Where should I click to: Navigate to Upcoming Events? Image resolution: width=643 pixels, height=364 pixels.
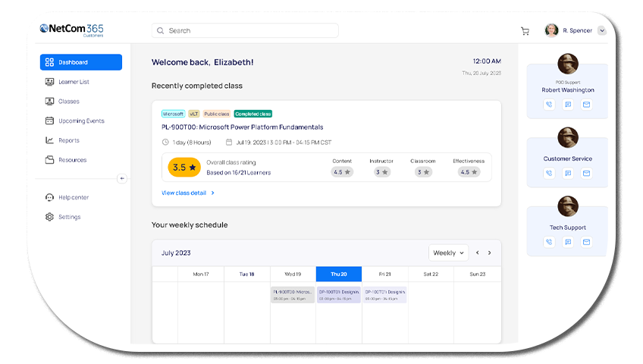81,121
